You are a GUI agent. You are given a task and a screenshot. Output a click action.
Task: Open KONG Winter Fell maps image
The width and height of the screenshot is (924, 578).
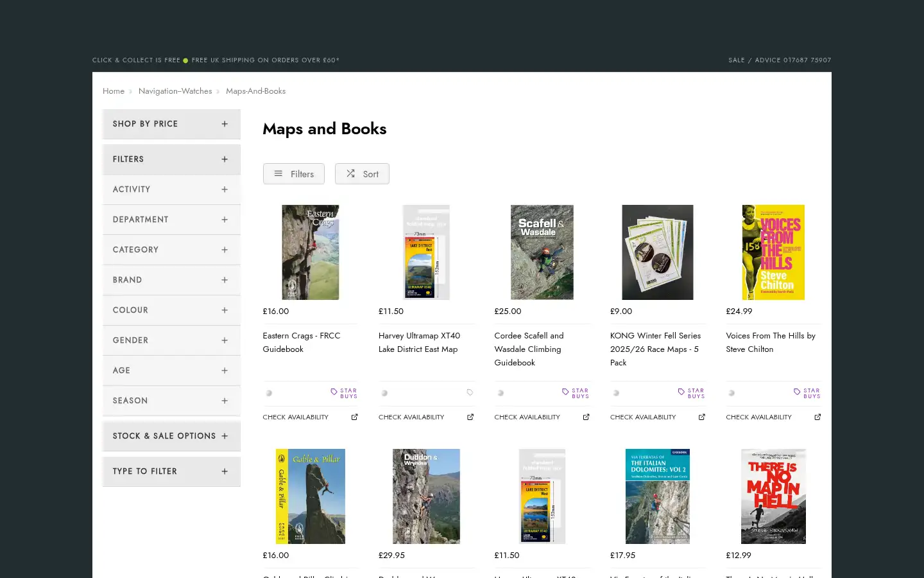tap(658, 252)
